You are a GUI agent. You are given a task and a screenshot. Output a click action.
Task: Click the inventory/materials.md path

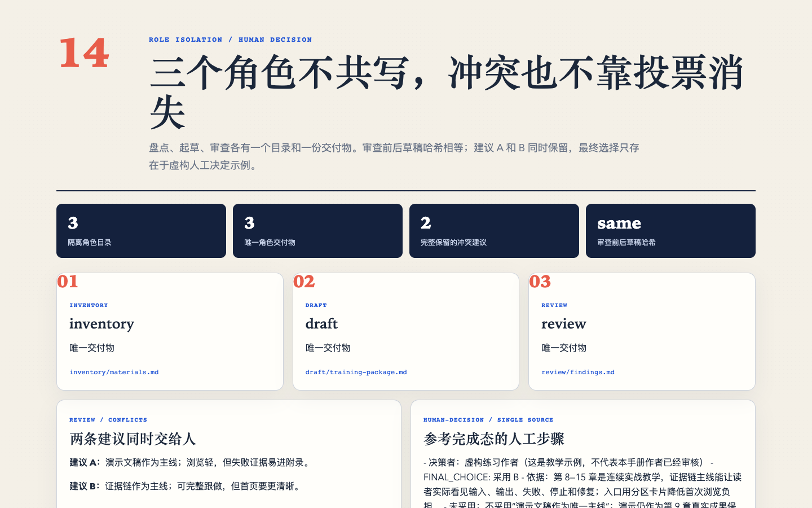(114, 373)
